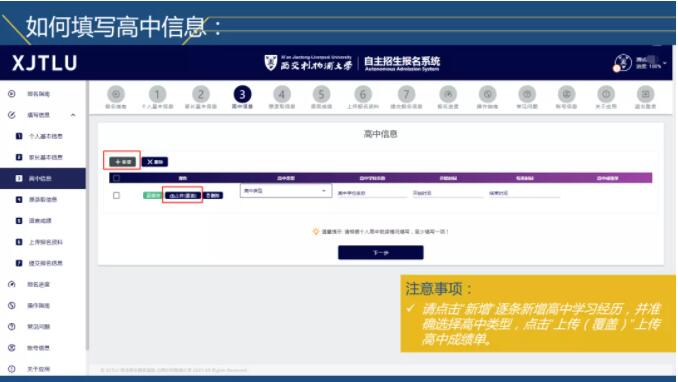Tick the select-all checkbox in table header
678x382 pixels.
[116, 178]
